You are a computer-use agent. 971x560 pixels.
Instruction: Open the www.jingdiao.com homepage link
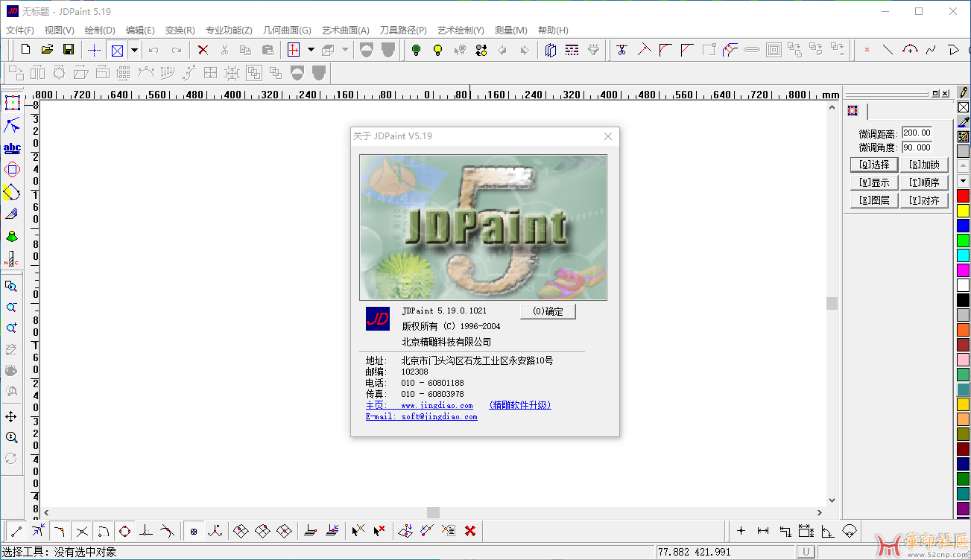[437, 406]
